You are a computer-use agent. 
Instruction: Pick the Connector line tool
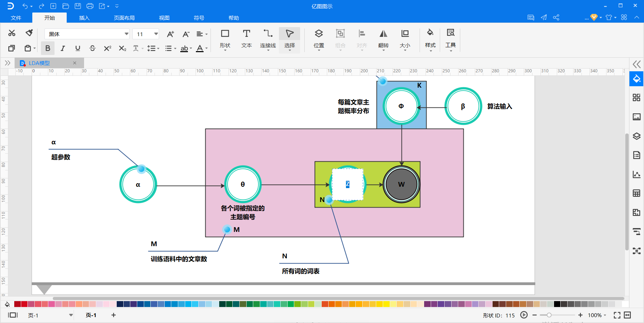click(x=268, y=38)
